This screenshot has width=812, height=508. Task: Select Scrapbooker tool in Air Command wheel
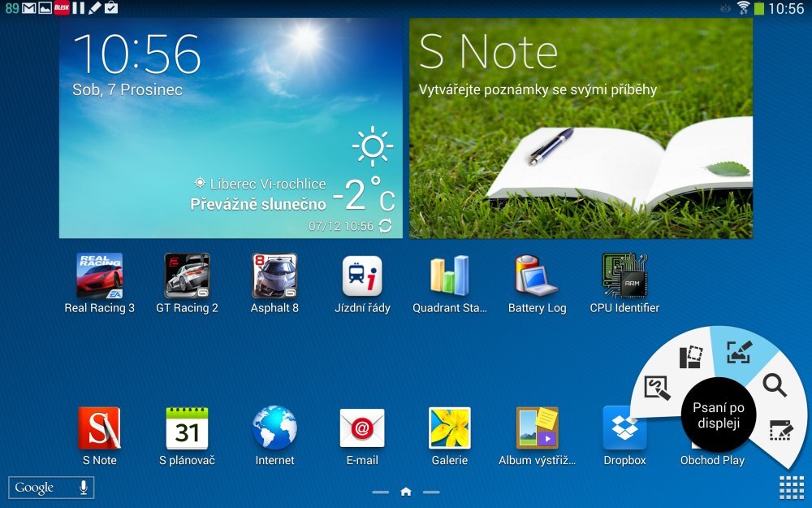point(691,357)
